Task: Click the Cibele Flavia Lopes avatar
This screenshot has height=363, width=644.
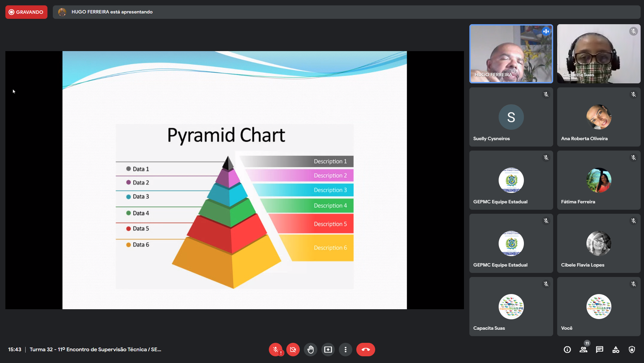Action: click(599, 243)
